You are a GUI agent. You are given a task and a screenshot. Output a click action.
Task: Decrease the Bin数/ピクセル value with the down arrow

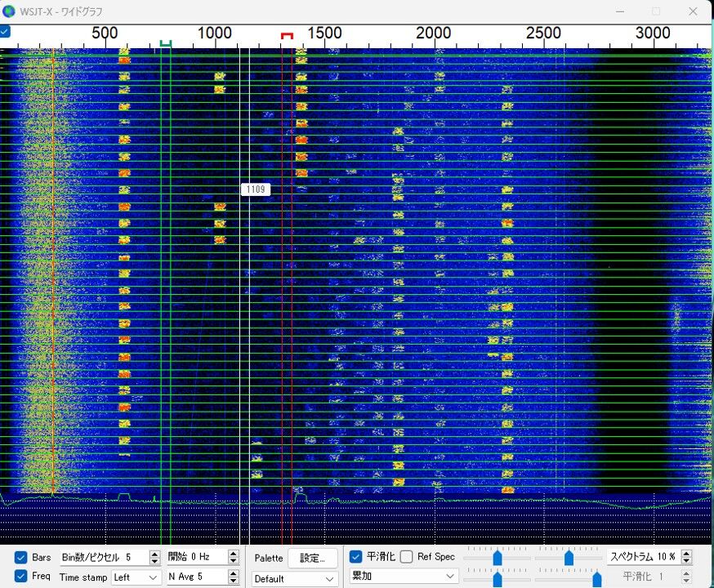155,561
